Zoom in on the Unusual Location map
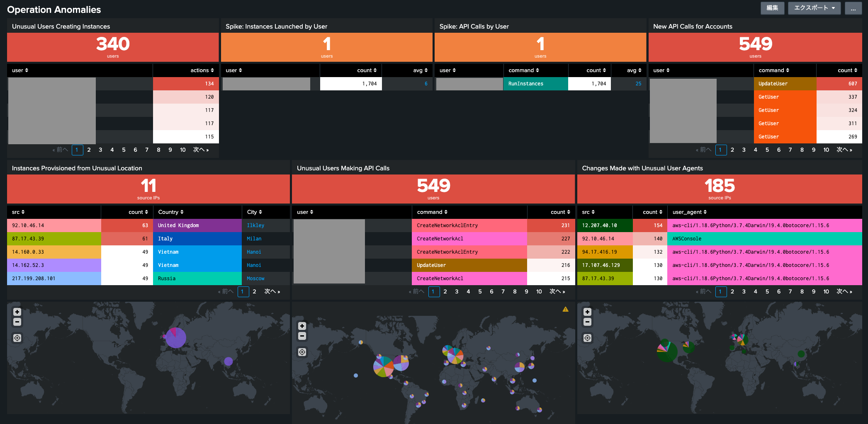Screen dimensions: 868x424 click(x=17, y=312)
